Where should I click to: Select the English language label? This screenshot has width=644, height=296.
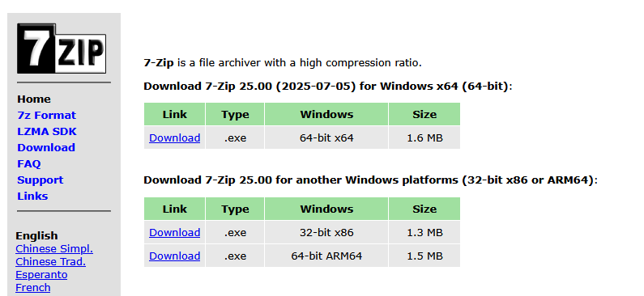tap(36, 235)
